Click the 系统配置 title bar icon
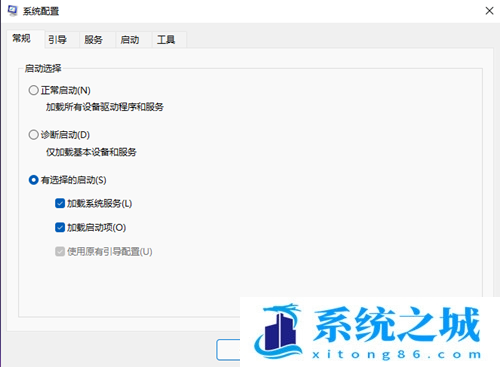Viewport: 500px width, 367px height. pyautogui.click(x=12, y=11)
